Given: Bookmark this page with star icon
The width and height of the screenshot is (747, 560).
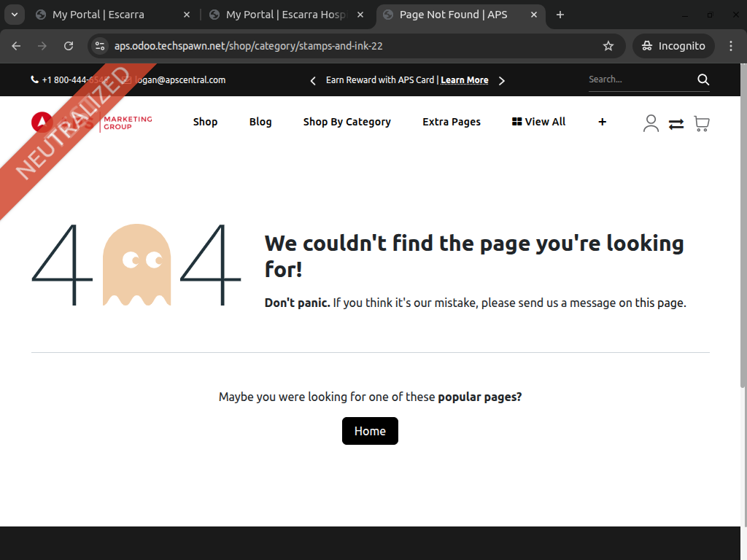Looking at the screenshot, I should tap(608, 46).
